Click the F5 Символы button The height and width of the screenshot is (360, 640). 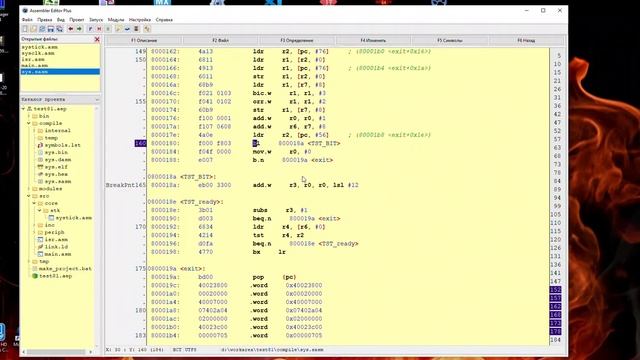(x=449, y=40)
